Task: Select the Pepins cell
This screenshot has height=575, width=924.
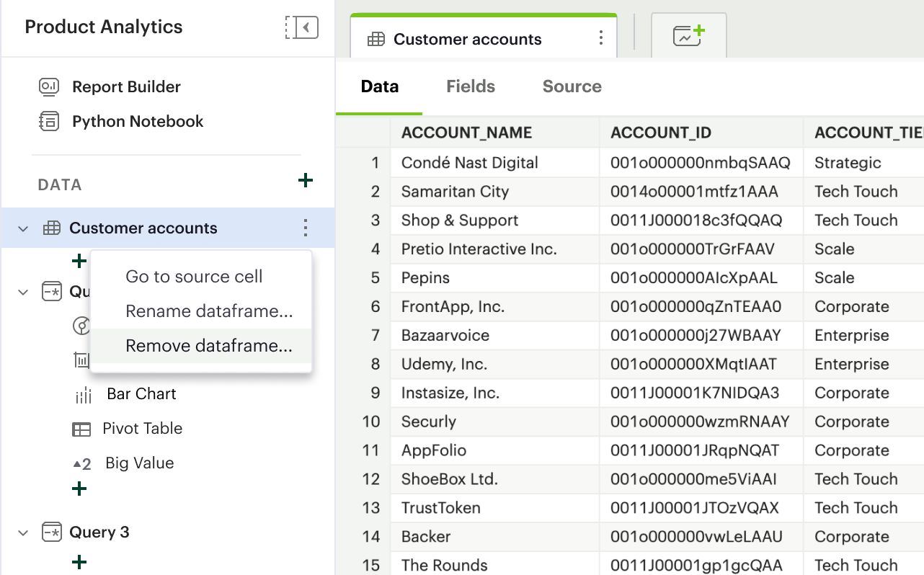Action: point(494,278)
